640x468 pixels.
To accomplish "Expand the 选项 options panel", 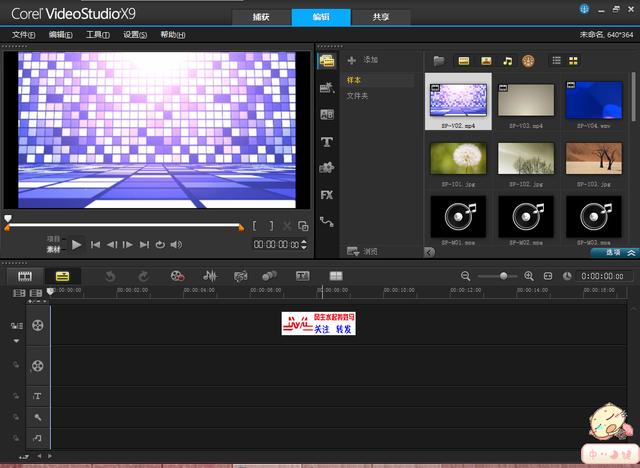I will 612,252.
